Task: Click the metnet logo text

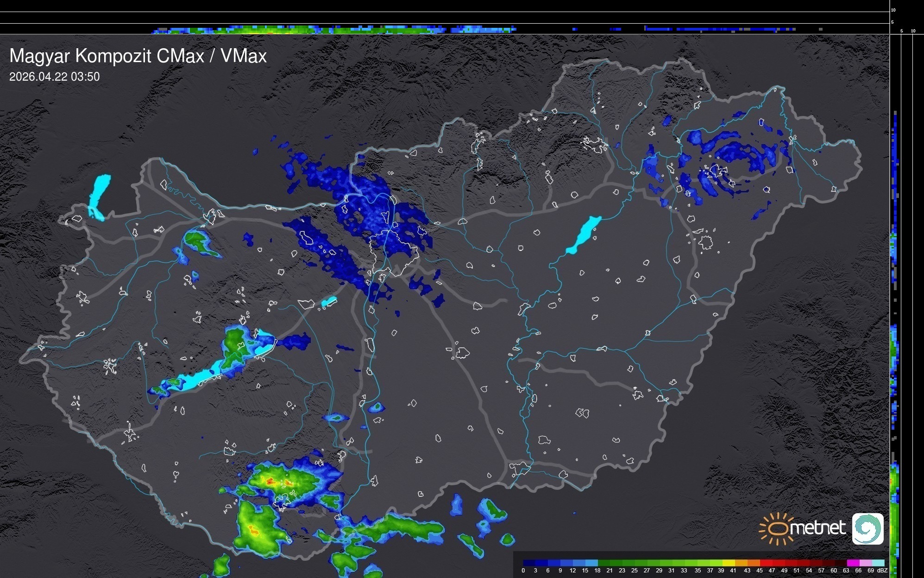Action: coord(817,528)
